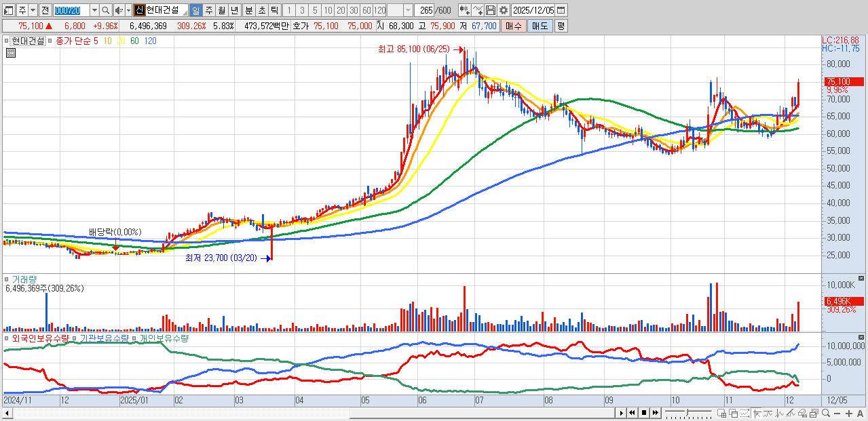Click the 신 badge next to stock name
Image resolution: width=868 pixels, height=421 pixels.
pyautogui.click(x=139, y=10)
